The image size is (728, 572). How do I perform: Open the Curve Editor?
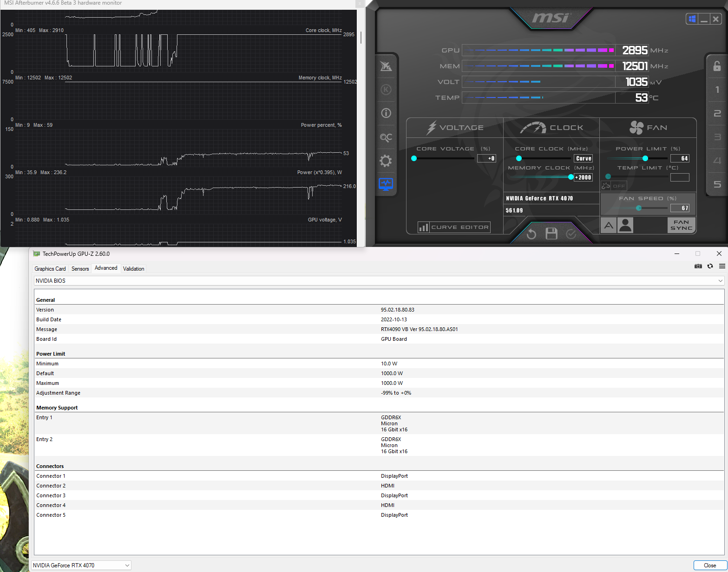pos(454,227)
